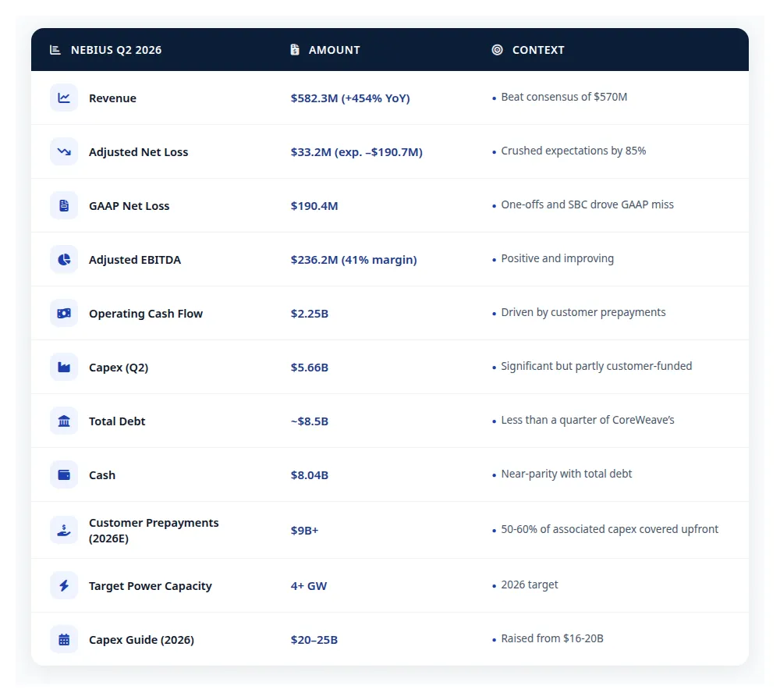Click the invoice icon beside the AMOUNT header
Screen dimensions: 780x700
295,50
